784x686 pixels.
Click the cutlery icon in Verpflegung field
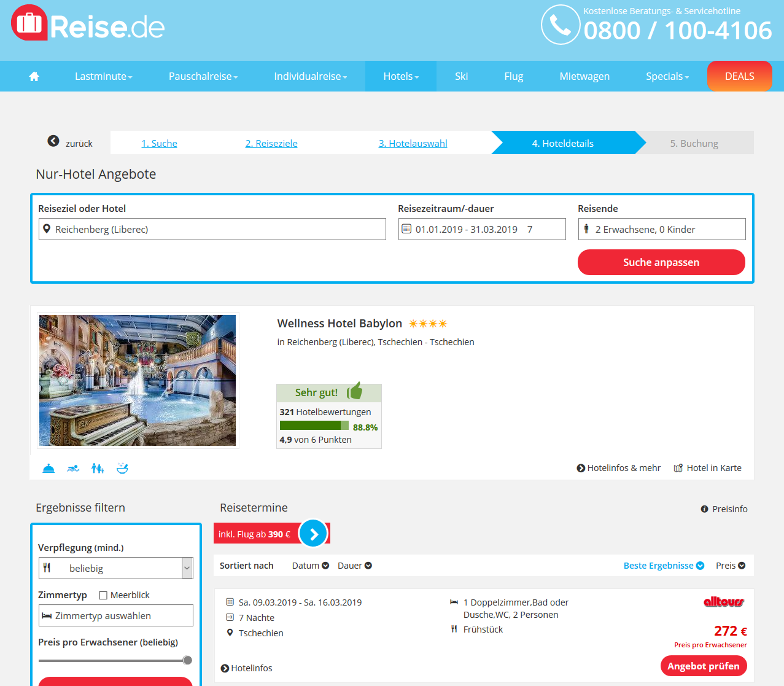click(x=47, y=568)
